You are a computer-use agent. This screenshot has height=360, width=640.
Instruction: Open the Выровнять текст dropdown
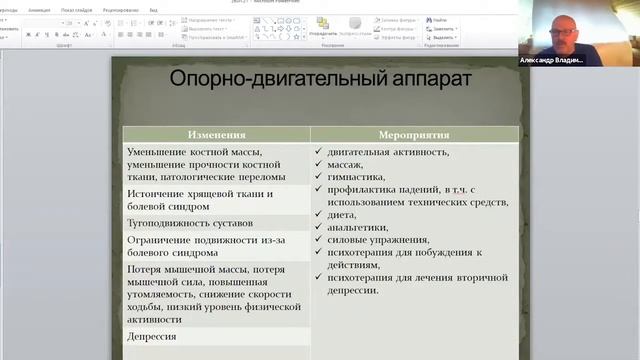click(205, 29)
